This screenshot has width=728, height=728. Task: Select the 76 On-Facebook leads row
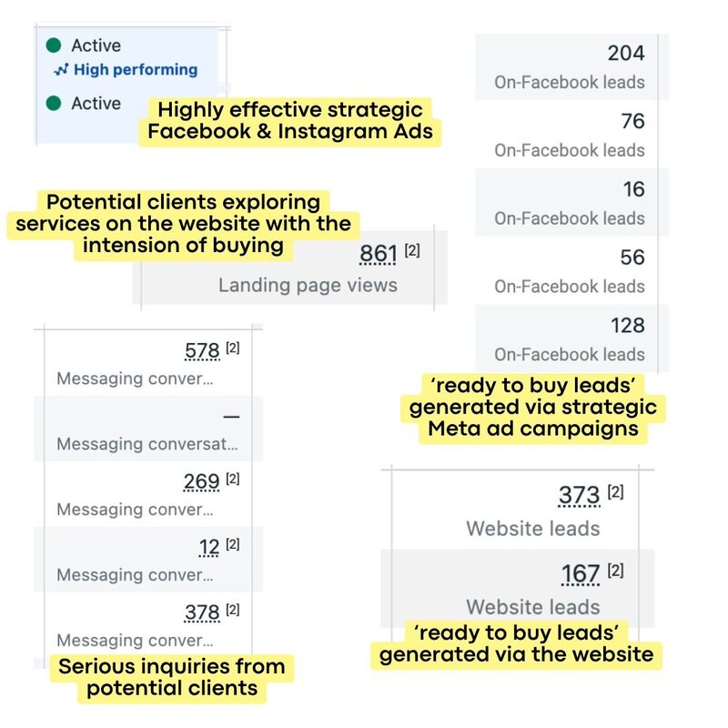571,134
